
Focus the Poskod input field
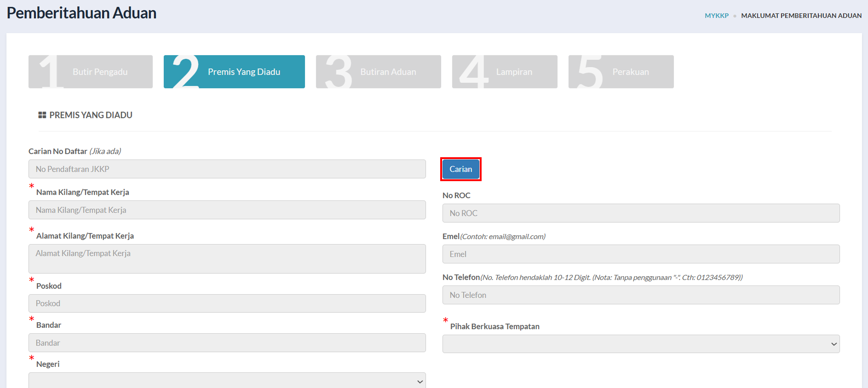[227, 303]
